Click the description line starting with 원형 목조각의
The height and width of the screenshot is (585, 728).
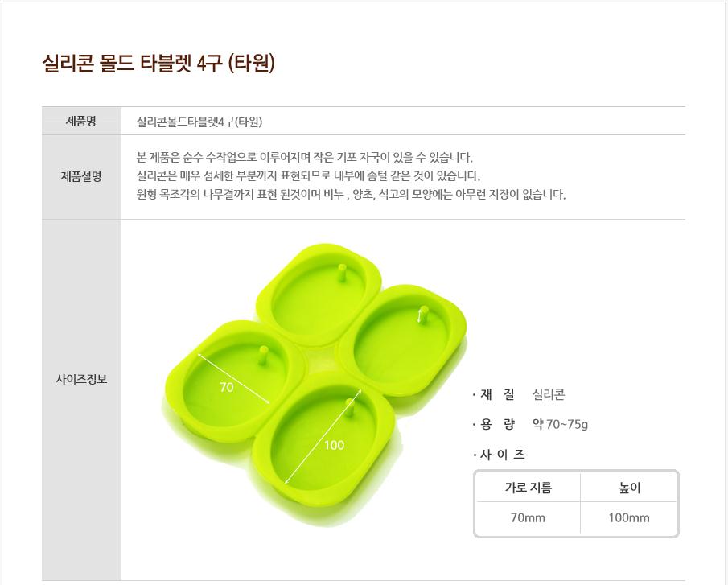click(x=351, y=194)
